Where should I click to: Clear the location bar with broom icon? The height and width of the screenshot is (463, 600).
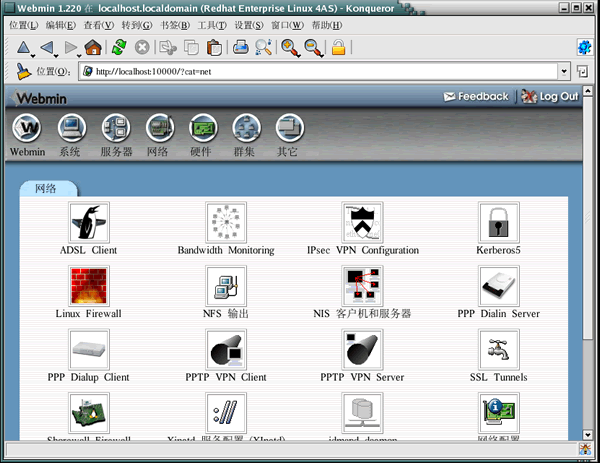tap(23, 71)
